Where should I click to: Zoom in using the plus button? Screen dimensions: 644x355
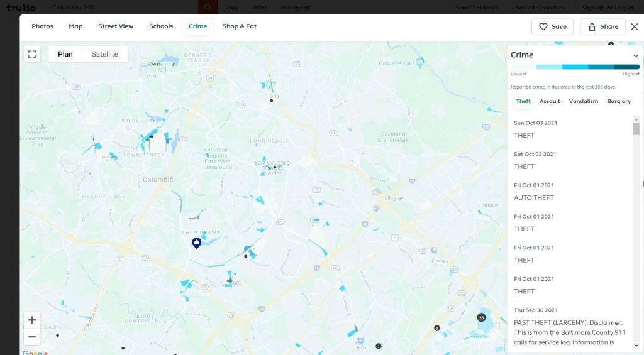32,320
